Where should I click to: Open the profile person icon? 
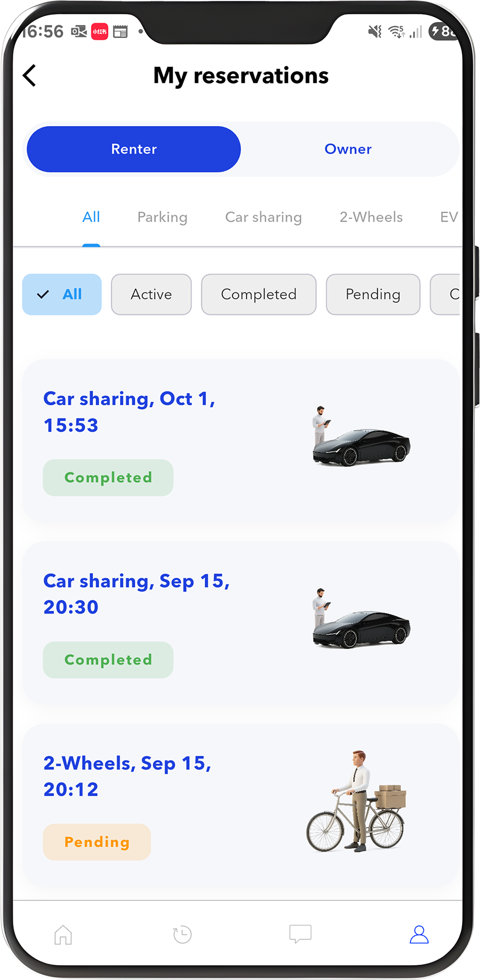click(x=419, y=935)
